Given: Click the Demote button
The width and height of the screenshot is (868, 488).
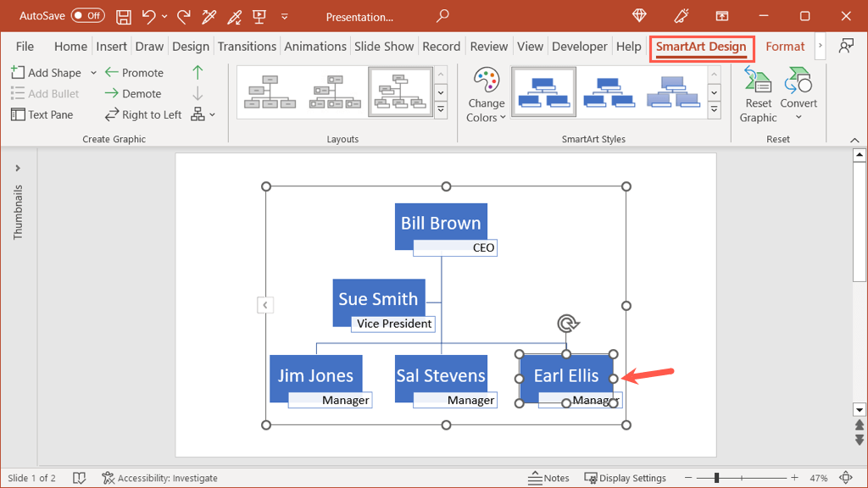Looking at the screenshot, I should 132,94.
